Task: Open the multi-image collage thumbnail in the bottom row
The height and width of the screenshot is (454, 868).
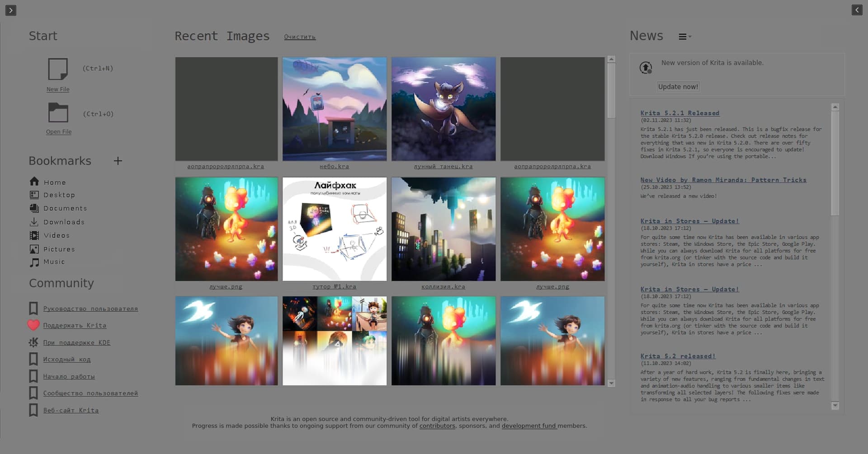Action: tap(335, 341)
